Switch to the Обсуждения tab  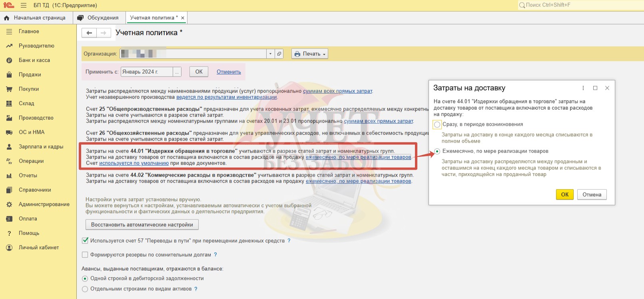(99, 18)
